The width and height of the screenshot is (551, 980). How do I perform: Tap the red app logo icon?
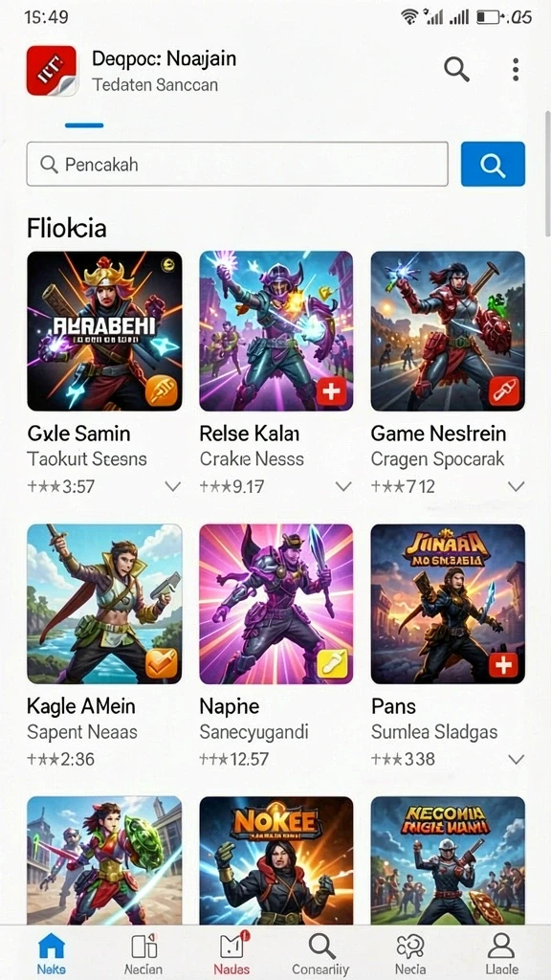point(52,70)
